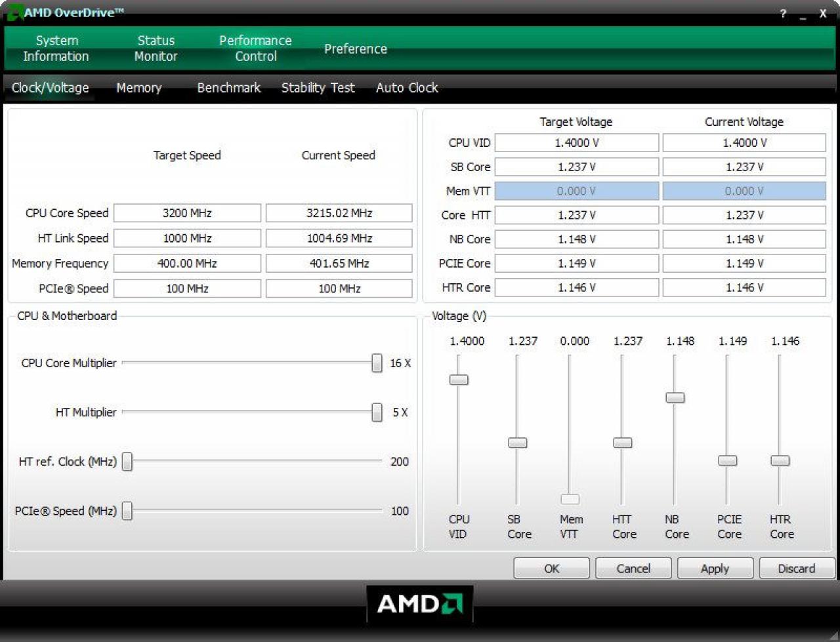Click the CPU VID current voltage field
The height and width of the screenshot is (642, 840).
tap(744, 143)
